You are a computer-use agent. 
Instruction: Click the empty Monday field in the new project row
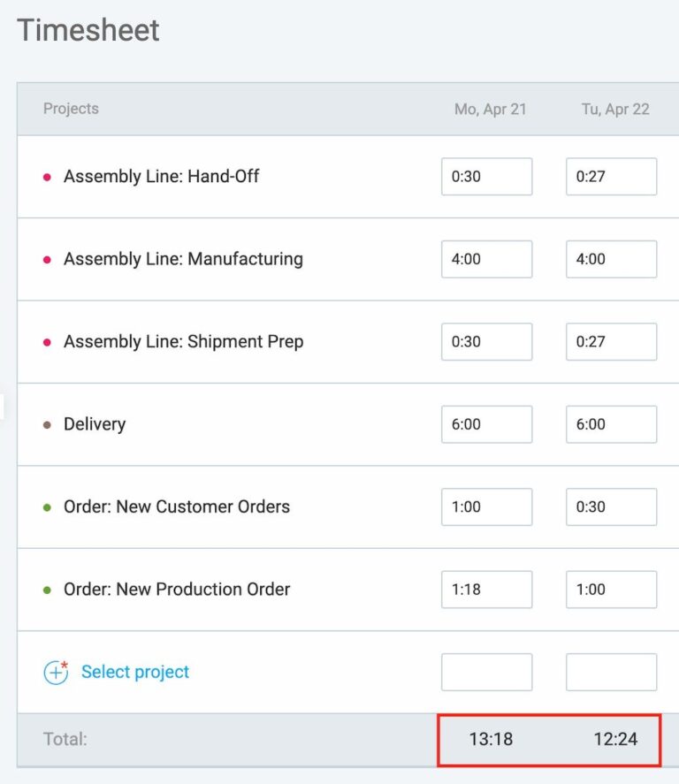(x=486, y=672)
